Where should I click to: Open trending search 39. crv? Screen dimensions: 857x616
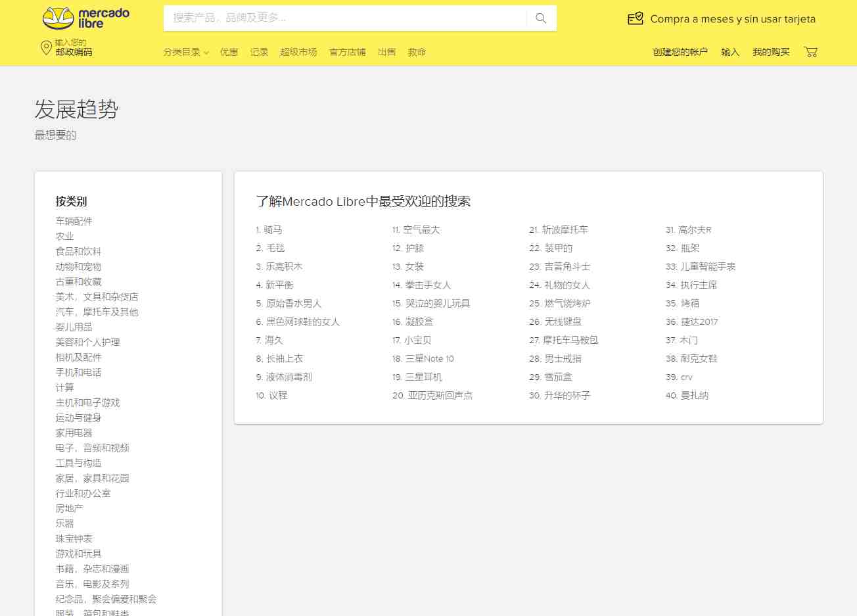pos(679,377)
